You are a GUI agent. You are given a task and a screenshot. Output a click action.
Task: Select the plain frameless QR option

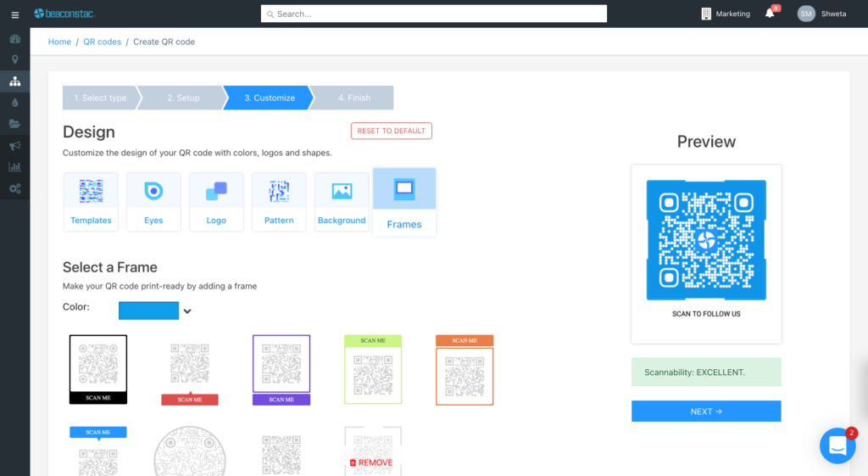281,455
